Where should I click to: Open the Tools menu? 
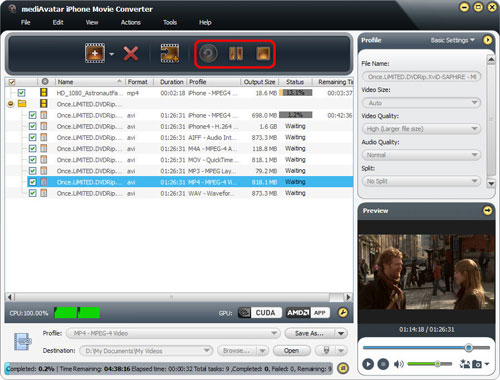[170, 22]
